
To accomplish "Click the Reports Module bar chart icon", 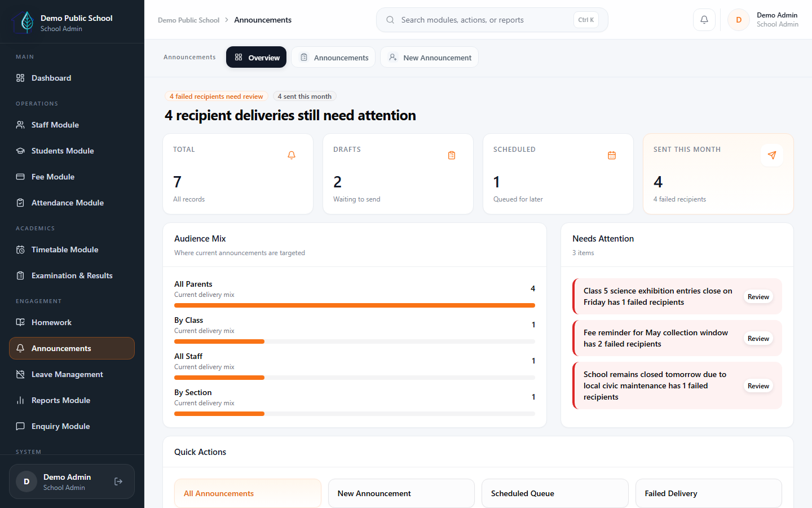I will [x=20, y=400].
